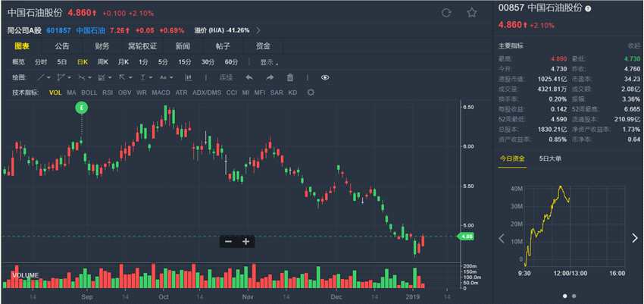Toggle the CCI indicator

pos(232,92)
